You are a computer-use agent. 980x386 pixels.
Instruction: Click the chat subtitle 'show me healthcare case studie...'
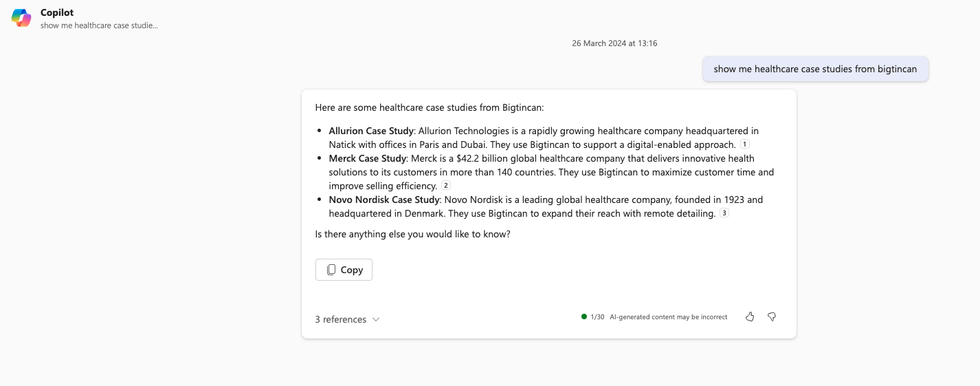click(100, 25)
